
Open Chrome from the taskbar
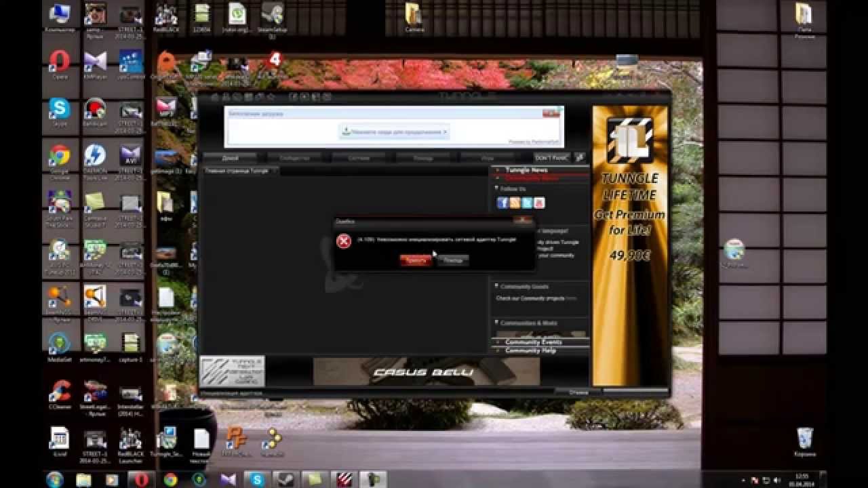170,479
